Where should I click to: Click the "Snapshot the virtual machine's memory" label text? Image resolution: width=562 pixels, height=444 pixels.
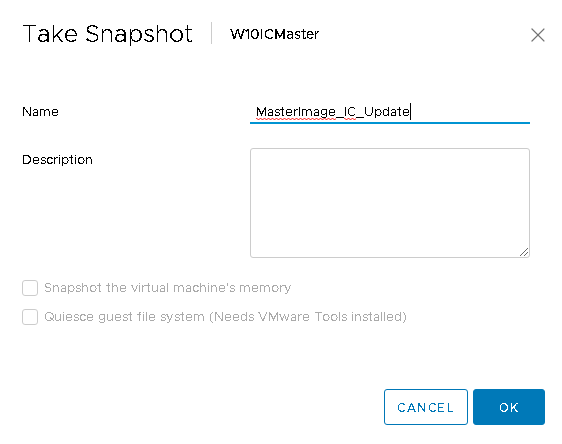167,288
